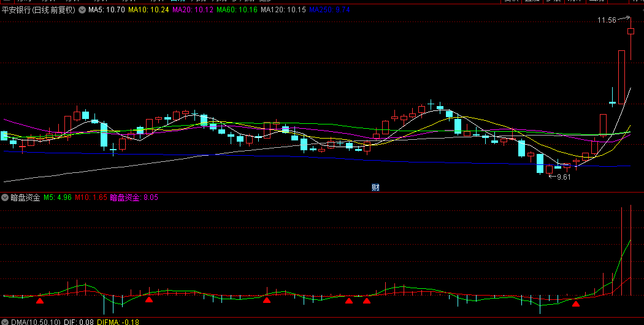The width and height of the screenshot is (644, 325).
Task: Click the magenta MA20: 10.12 label
Action: pos(193,10)
